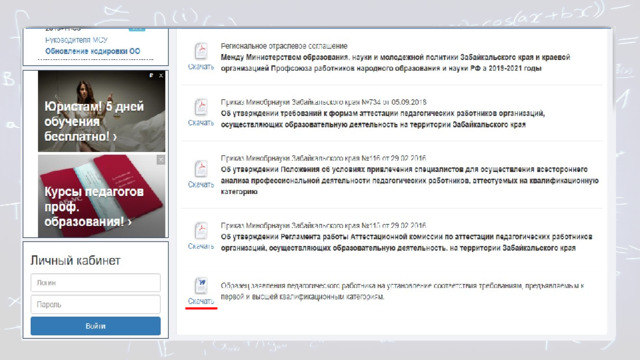640x360 pixels.
Task: Download Региональное отраслевое соглашение via Скачать
Action: tap(201, 67)
